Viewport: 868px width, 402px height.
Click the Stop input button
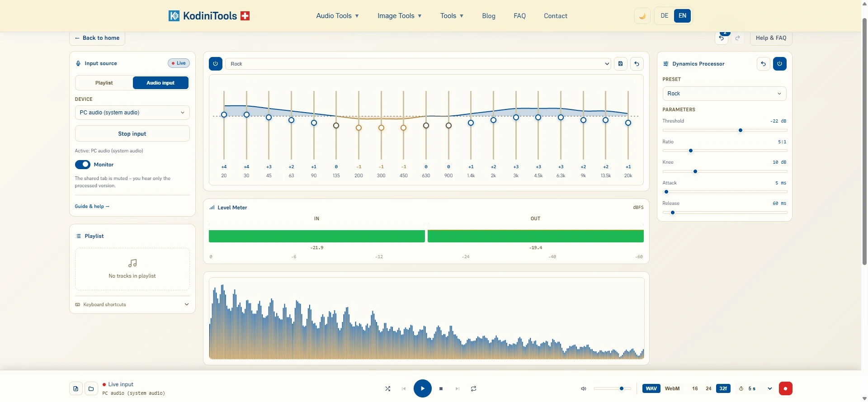pos(132,134)
